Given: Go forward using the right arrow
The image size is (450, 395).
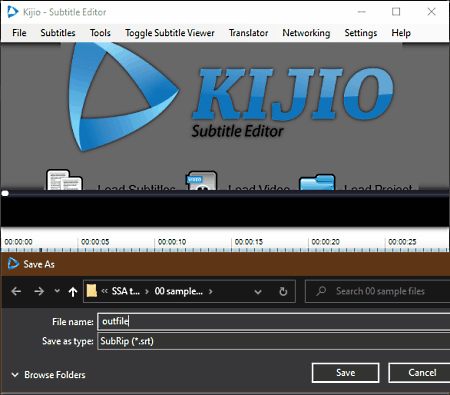Looking at the screenshot, I should tap(39, 292).
